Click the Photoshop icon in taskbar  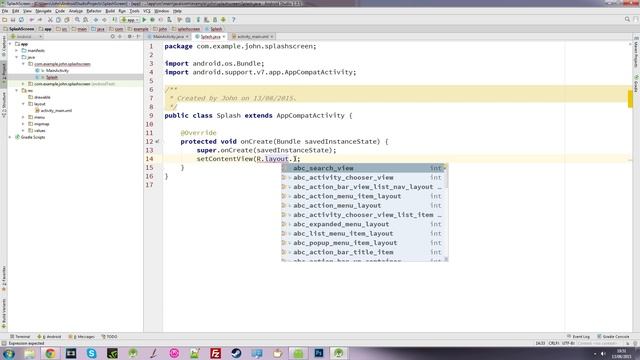(x=319, y=353)
